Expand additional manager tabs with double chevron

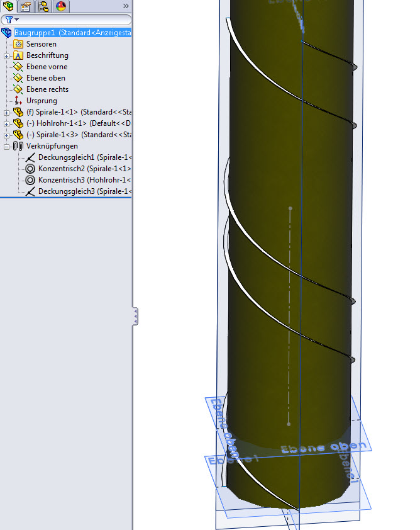click(x=126, y=6)
